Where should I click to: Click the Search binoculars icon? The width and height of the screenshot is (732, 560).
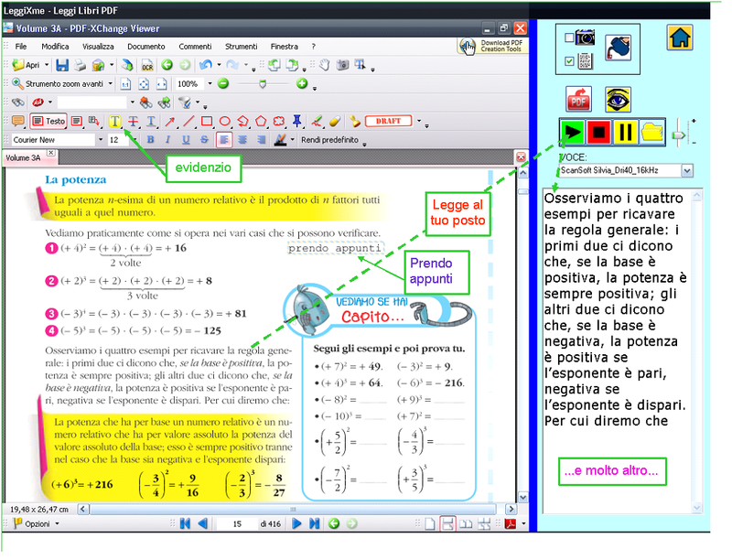coord(17,102)
